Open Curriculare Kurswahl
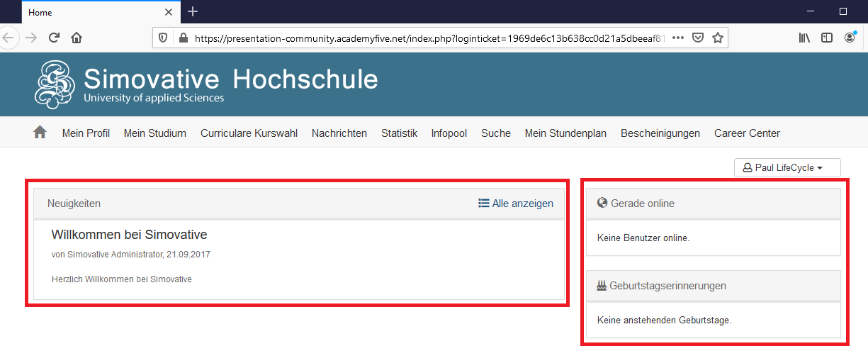868x351 pixels. tap(249, 133)
